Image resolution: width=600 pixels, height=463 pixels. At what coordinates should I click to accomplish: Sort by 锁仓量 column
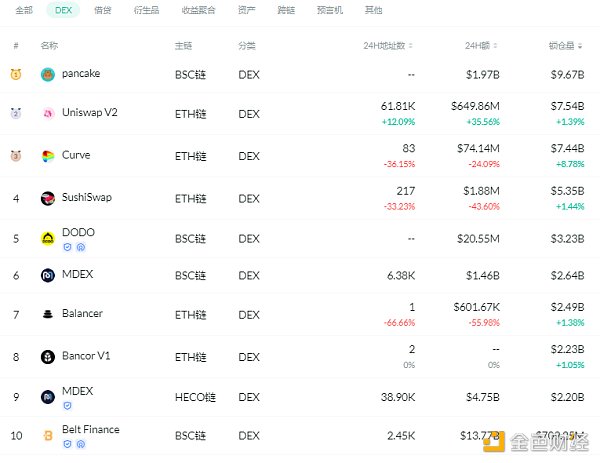565,46
